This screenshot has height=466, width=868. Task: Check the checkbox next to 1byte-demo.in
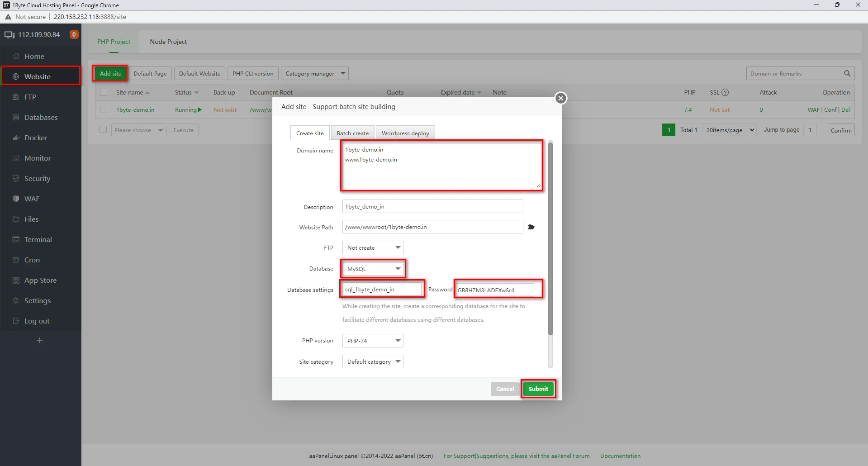(x=103, y=109)
